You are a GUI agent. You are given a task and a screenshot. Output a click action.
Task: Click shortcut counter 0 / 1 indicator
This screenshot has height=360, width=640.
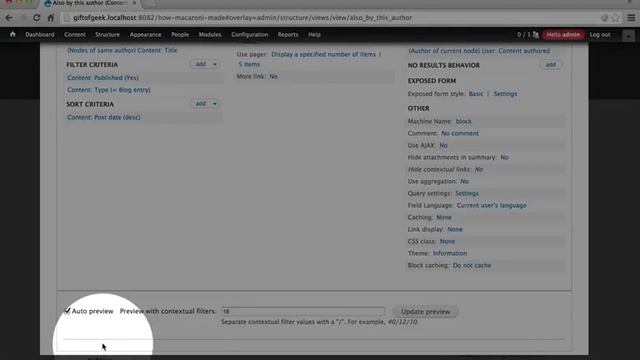[528, 35]
